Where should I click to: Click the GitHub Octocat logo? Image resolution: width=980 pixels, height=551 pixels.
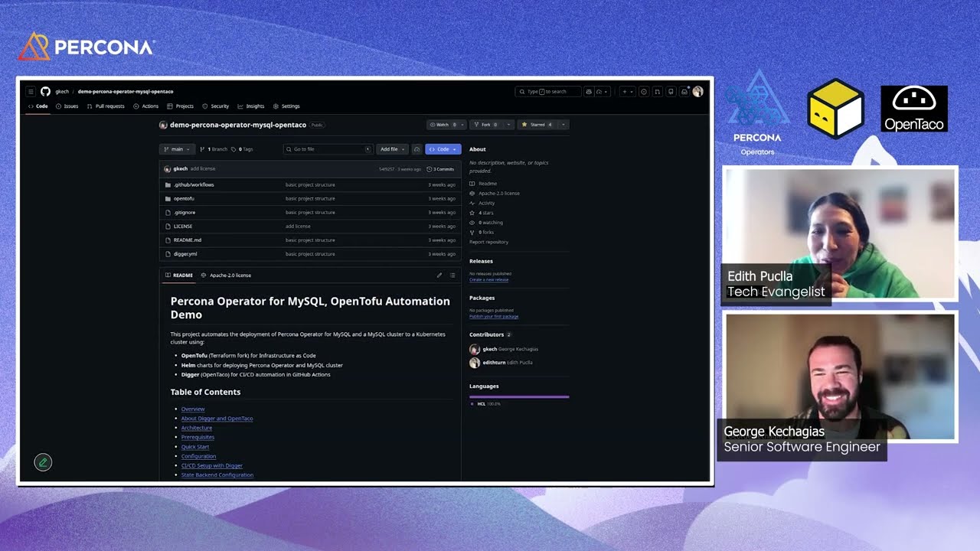45,91
